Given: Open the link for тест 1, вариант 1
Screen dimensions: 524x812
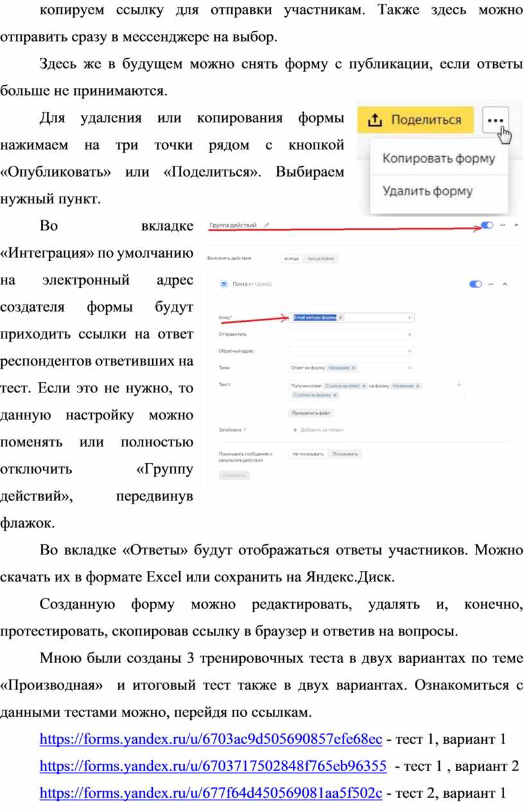Looking at the screenshot, I should pos(211,739).
